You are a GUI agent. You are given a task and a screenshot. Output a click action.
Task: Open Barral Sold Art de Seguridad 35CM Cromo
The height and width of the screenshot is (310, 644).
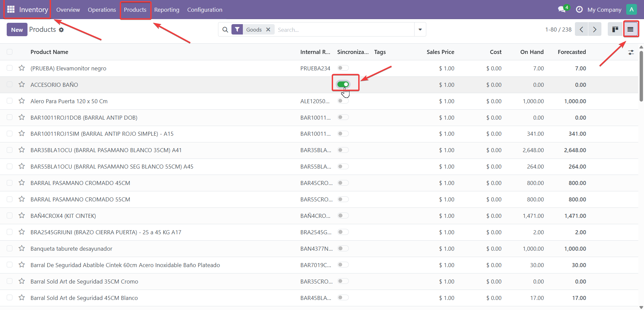click(x=84, y=282)
